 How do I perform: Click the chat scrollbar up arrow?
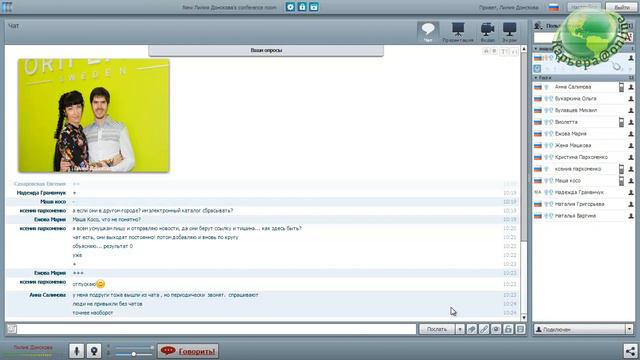[x=524, y=49]
